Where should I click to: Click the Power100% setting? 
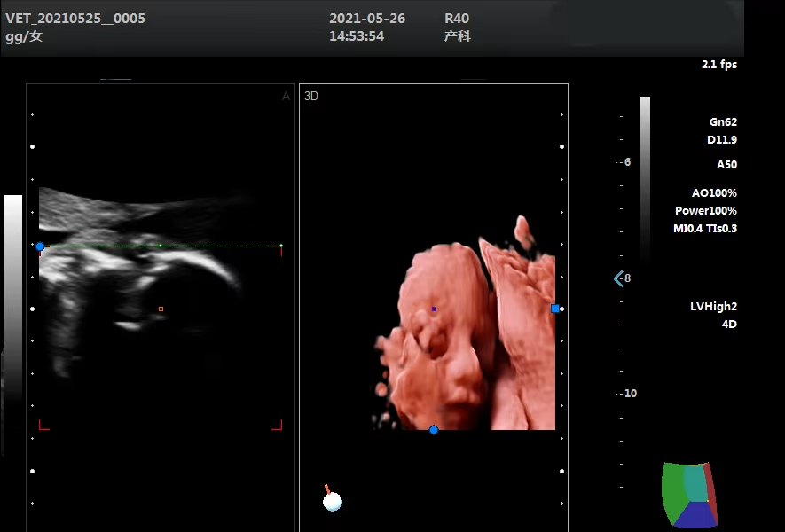[704, 211]
